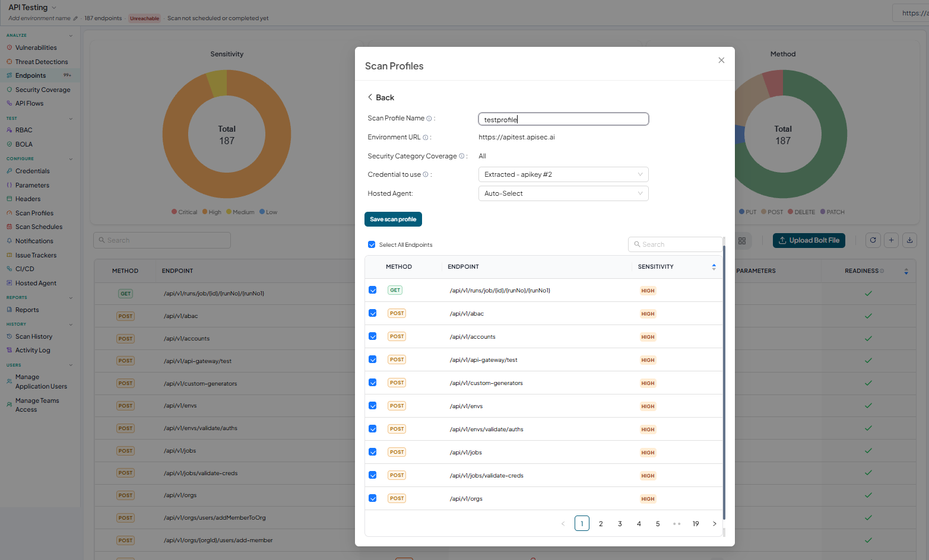Click the Scan Profile Name input field

[563, 119]
